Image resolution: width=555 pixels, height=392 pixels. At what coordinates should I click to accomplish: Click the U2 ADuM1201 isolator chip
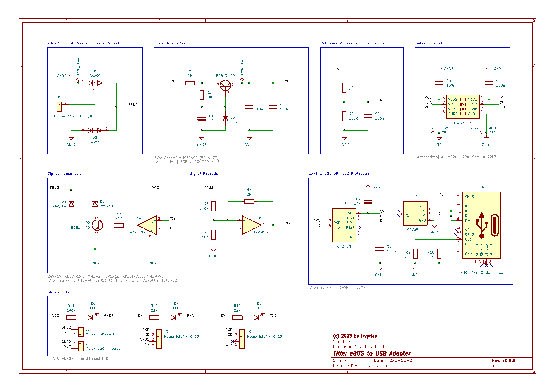pyautogui.click(x=462, y=107)
